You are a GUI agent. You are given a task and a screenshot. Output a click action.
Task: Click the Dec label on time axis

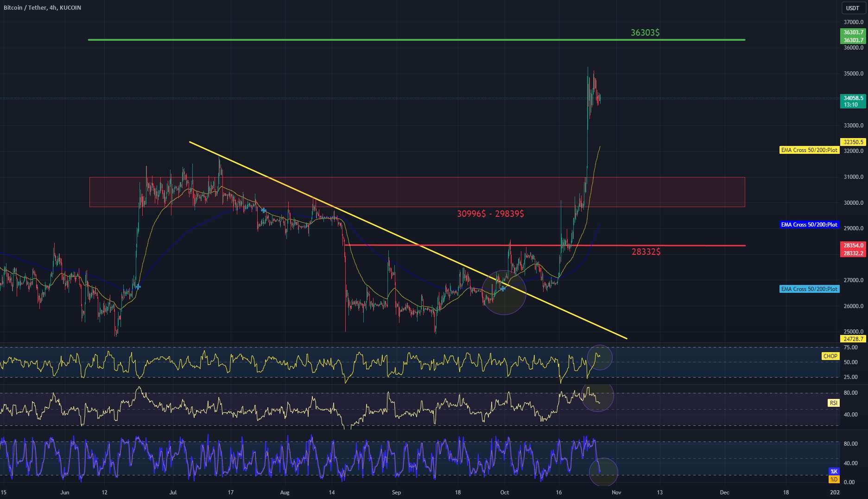pyautogui.click(x=725, y=493)
